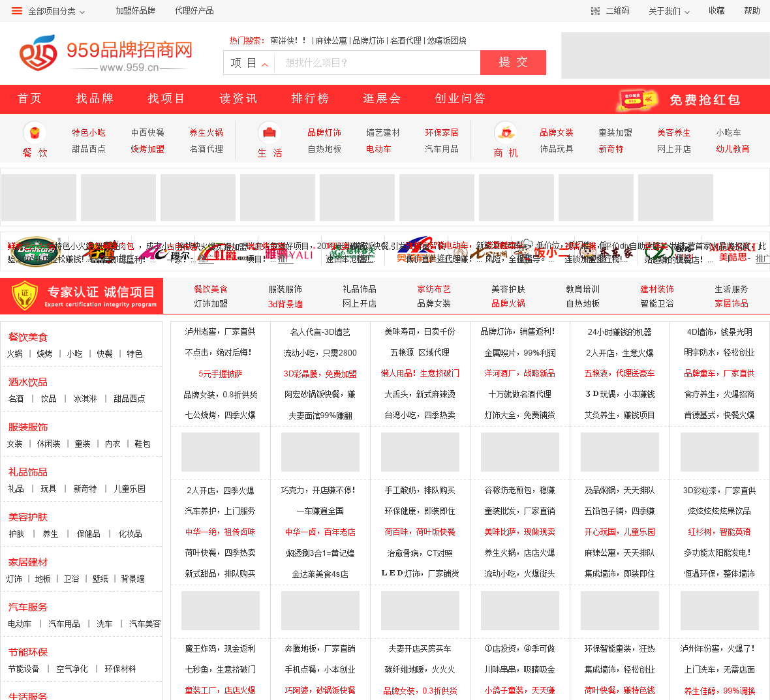Open the 找品牌 nav tab
This screenshot has height=700, width=770.
pos(95,99)
